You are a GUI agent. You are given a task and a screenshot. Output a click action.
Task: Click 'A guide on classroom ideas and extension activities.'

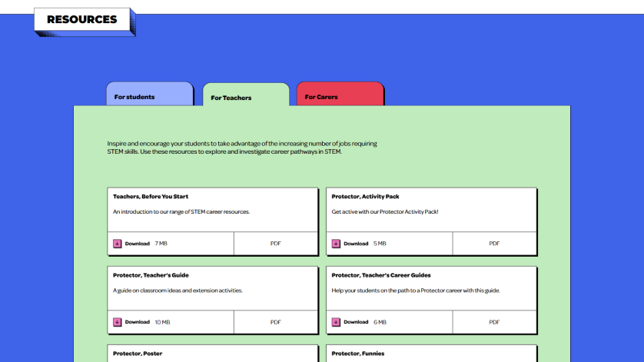pyautogui.click(x=178, y=291)
